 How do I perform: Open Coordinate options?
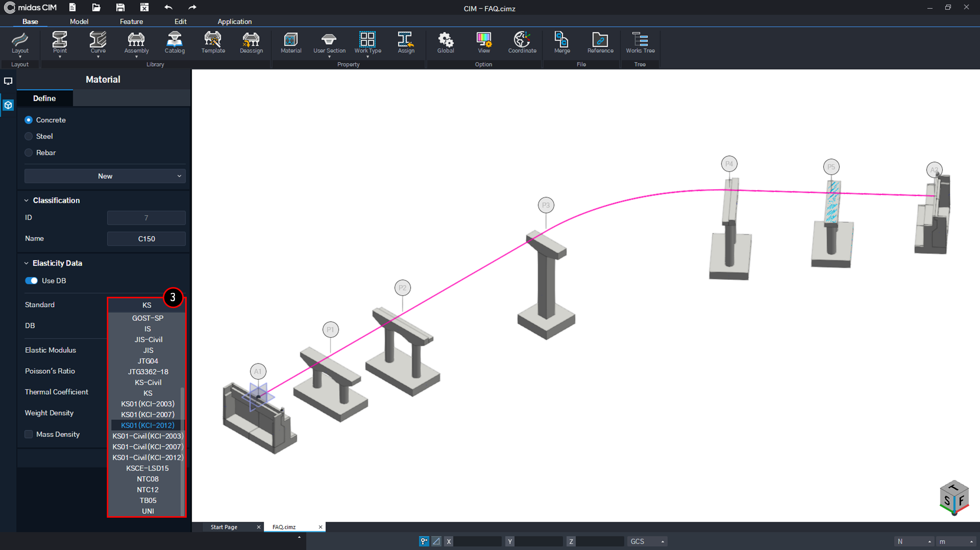point(522,42)
